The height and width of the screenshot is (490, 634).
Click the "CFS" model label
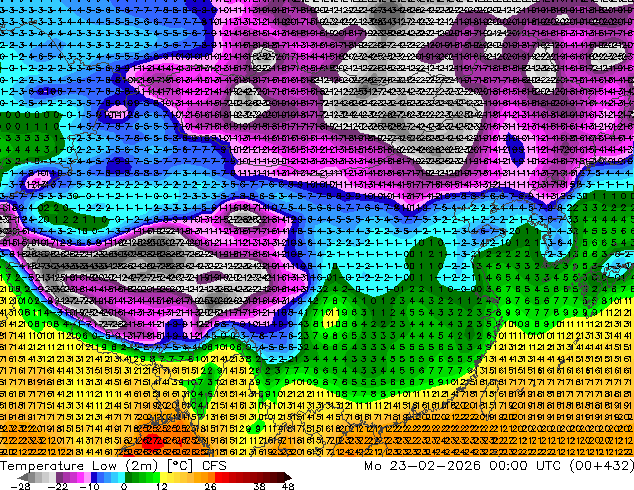click(214, 466)
